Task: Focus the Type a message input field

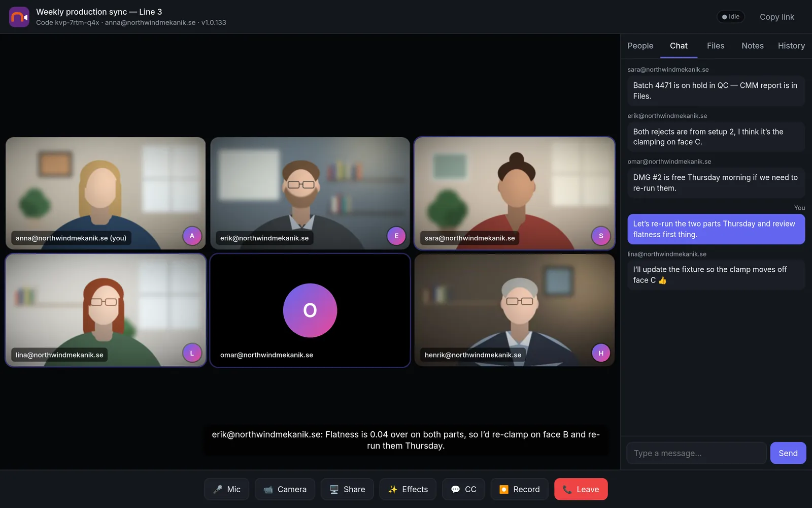Action: point(696,453)
